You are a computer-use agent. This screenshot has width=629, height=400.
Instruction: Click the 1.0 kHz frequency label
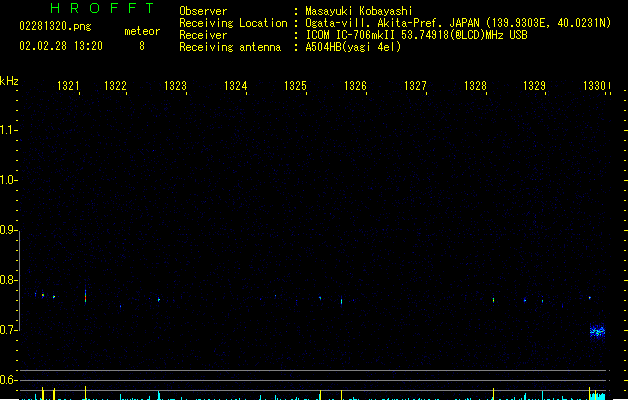(x=8, y=180)
